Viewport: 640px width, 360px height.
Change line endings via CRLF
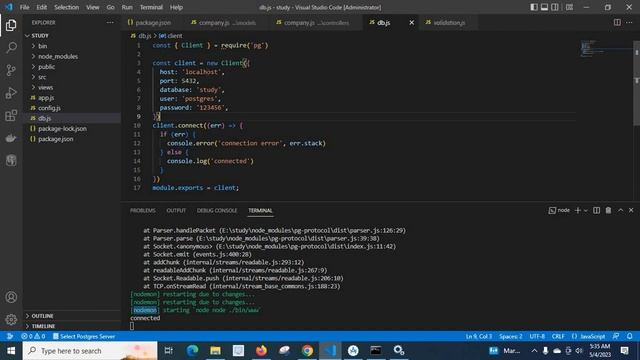558,336
